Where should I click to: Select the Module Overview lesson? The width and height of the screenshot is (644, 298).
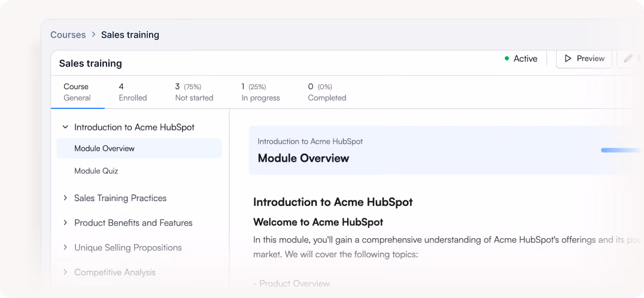pyautogui.click(x=139, y=148)
